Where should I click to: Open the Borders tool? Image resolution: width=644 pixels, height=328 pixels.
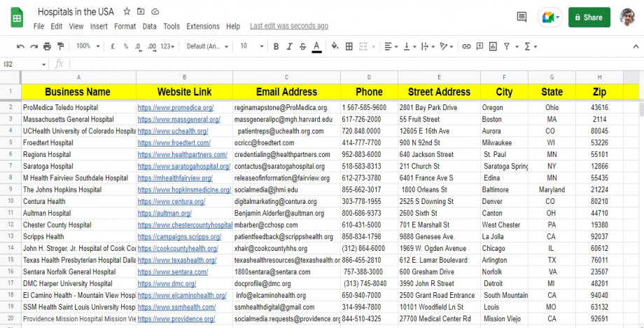(349, 46)
